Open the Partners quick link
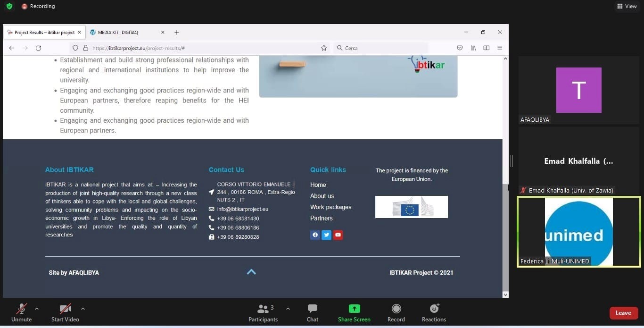Screen dimensions: 644x328 [x=322, y=218]
